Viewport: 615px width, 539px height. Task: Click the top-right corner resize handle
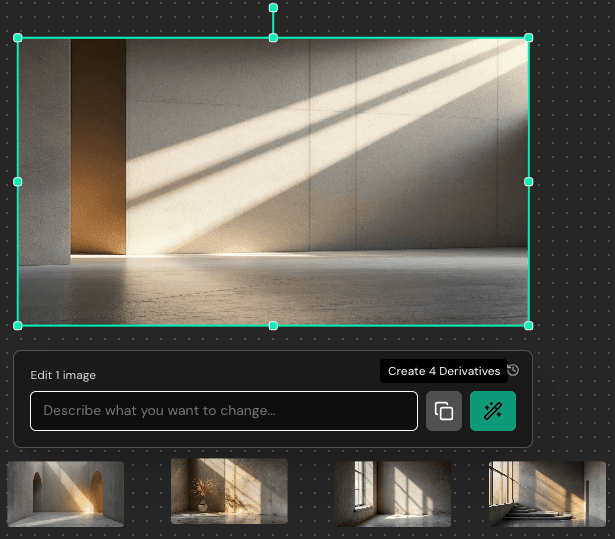coord(528,38)
